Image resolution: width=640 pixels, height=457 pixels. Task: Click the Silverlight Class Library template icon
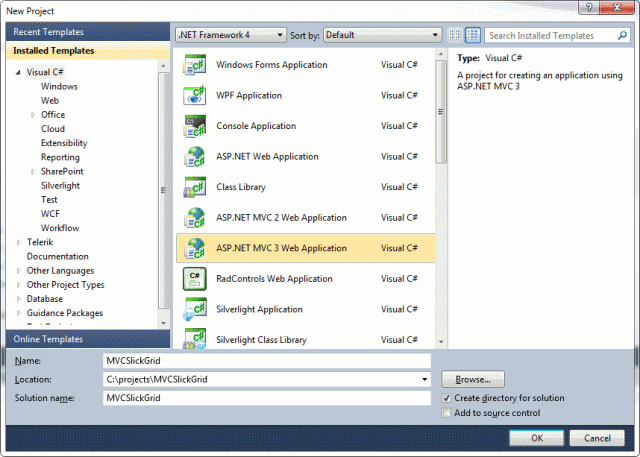tap(195, 339)
